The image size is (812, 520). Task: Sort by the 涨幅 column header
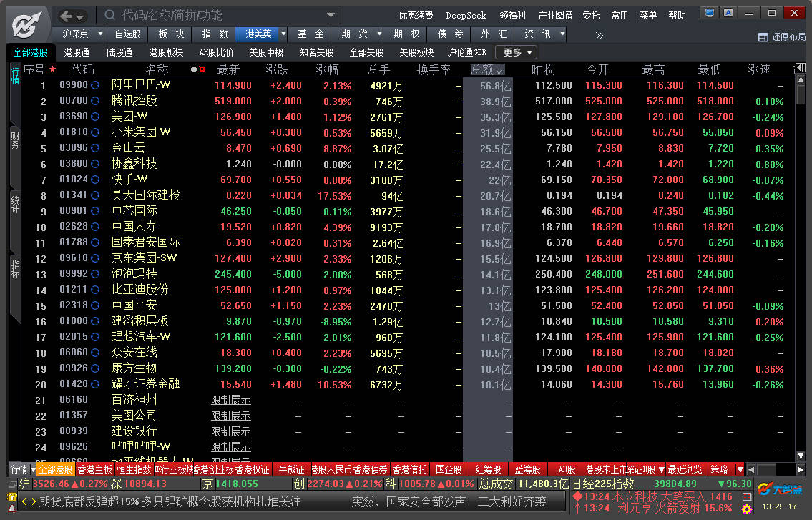tap(327, 69)
